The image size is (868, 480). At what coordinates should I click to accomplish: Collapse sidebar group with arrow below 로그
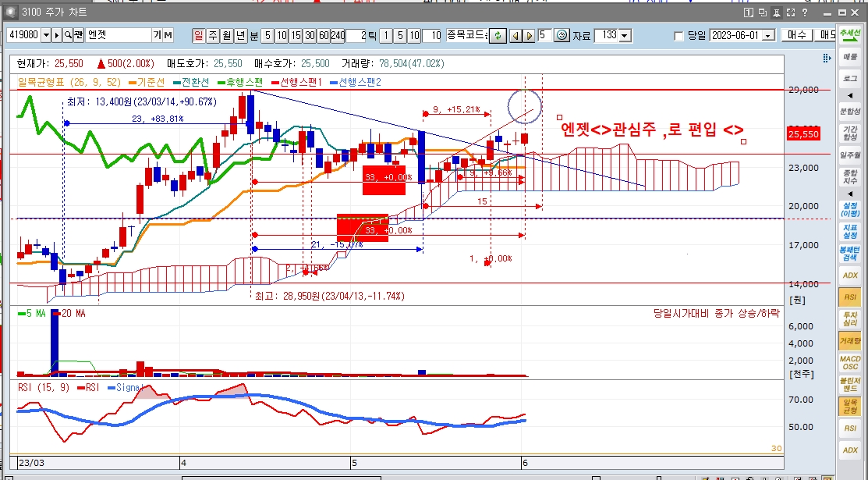point(850,95)
